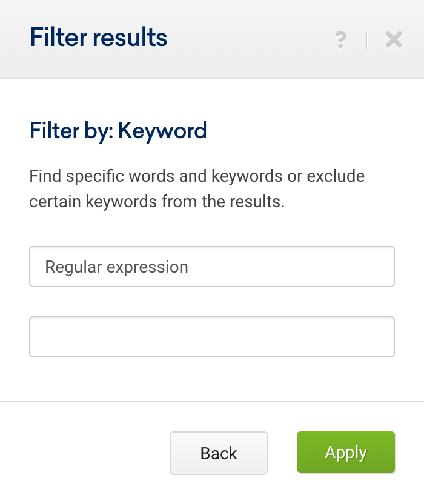Select the match type Regular expression box
The height and width of the screenshot is (504, 424).
212,267
